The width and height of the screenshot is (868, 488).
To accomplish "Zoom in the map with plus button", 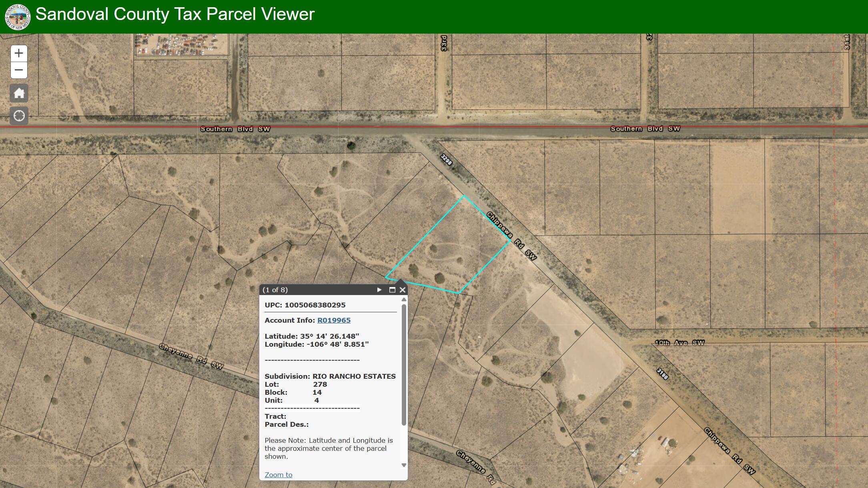I will pos(19,53).
